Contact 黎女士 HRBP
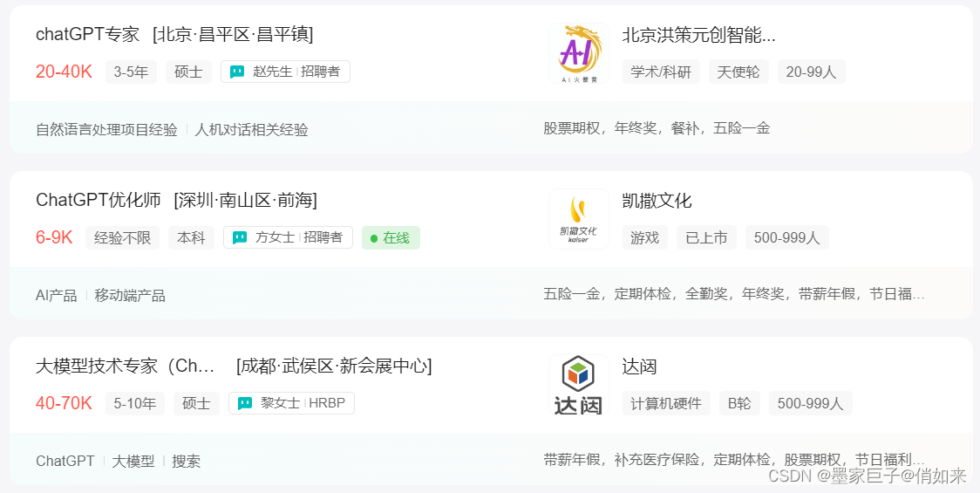Viewport: 980px width, 493px height. (291, 403)
